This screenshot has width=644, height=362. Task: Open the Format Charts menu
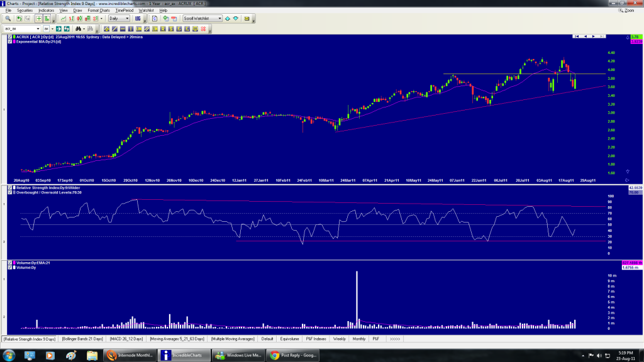coord(99,10)
